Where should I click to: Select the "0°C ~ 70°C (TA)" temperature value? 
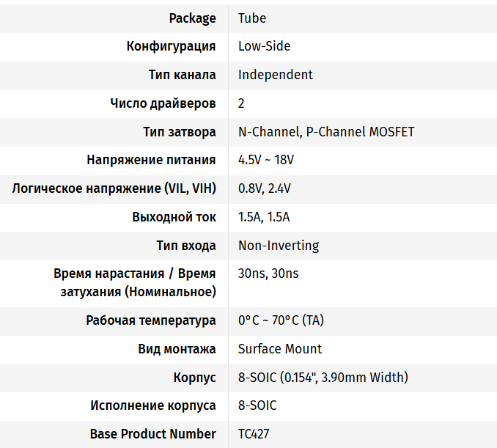point(282,320)
